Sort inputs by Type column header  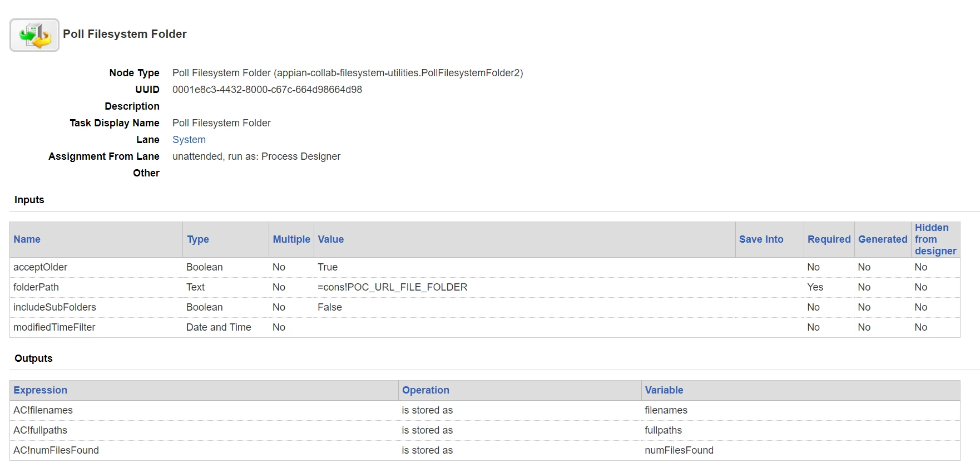point(198,239)
